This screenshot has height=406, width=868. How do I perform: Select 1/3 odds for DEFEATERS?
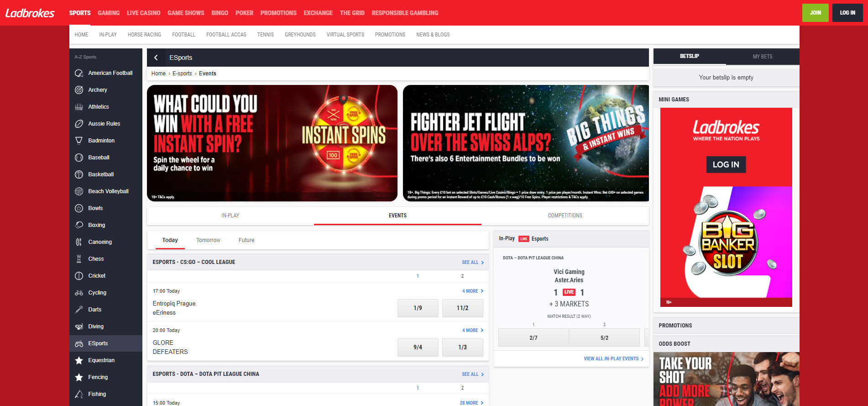pyautogui.click(x=463, y=348)
